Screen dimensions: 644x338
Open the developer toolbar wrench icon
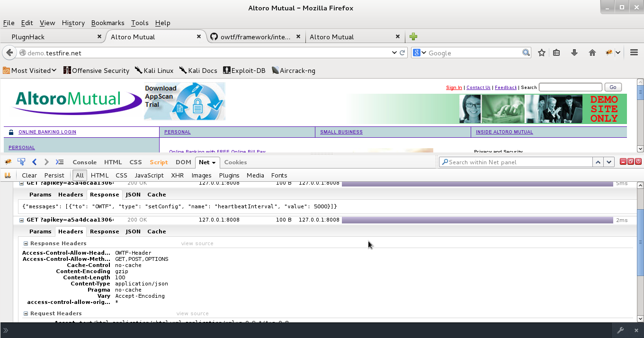click(x=620, y=330)
